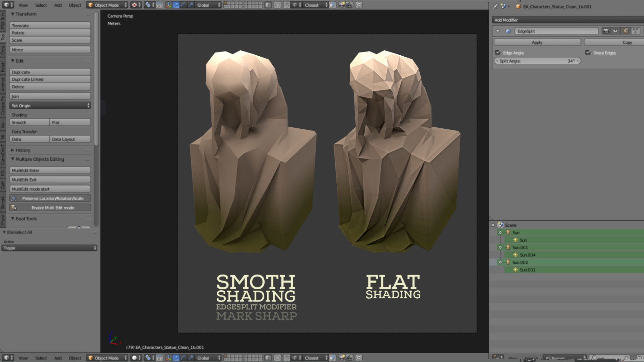Click the EdgeSplit modifier name field

(x=556, y=31)
